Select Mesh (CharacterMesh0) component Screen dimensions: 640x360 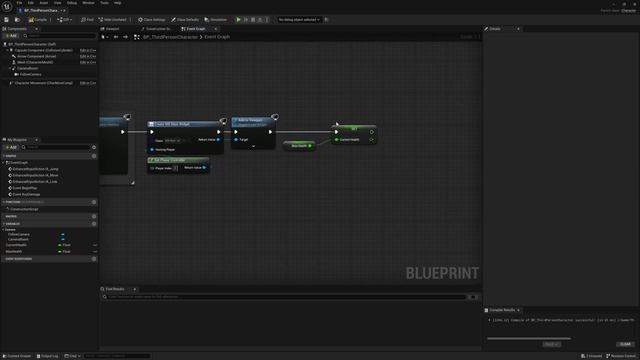35,62
